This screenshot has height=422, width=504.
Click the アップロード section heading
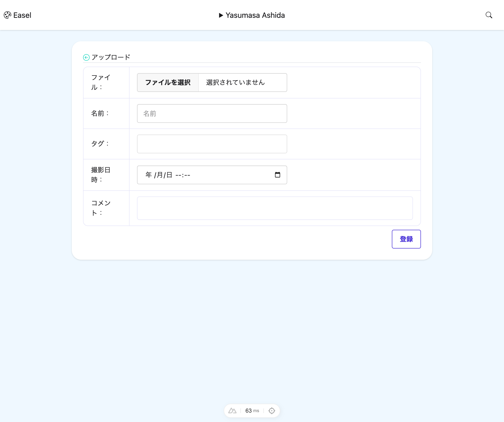tap(111, 57)
